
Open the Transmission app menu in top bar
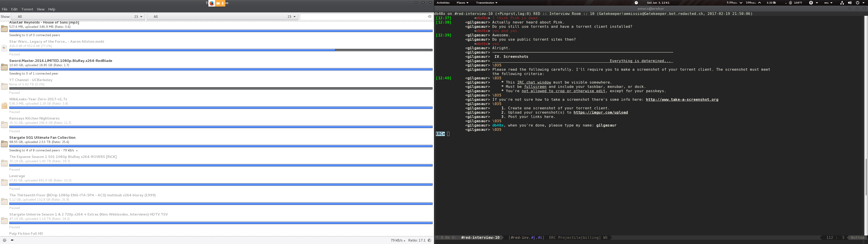[487, 3]
